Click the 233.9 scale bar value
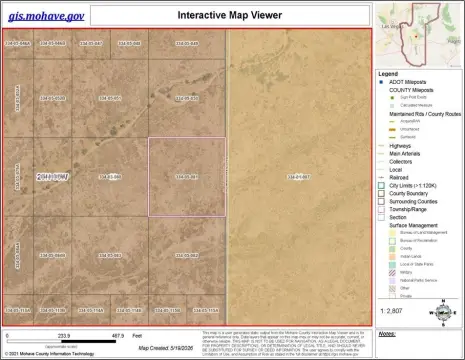The image size is (465, 360). (63, 336)
